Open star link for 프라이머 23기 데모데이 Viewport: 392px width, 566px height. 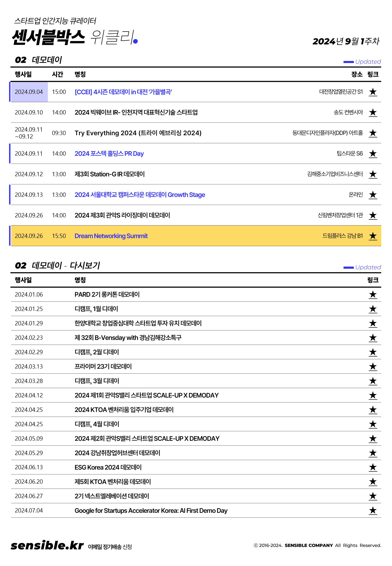click(x=373, y=367)
